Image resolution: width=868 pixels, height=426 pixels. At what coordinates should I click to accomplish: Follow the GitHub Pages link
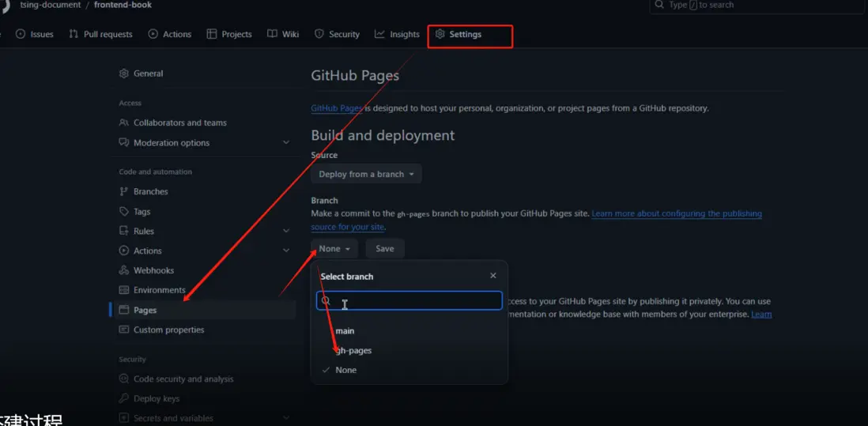pos(337,108)
